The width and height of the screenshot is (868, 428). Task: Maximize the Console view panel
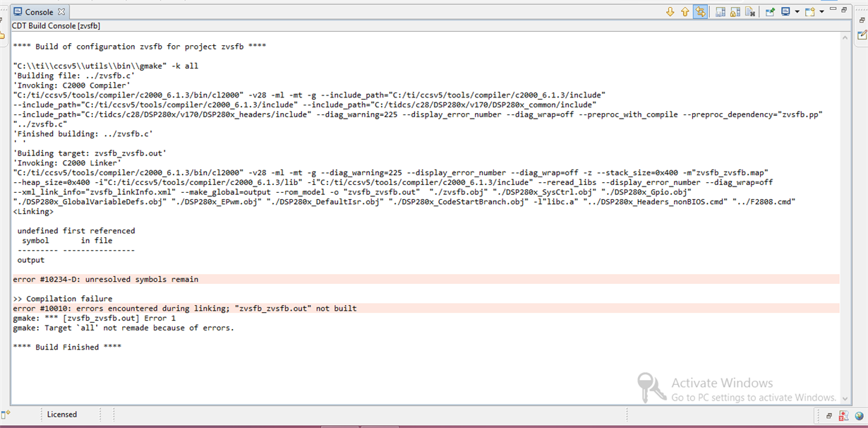[x=845, y=10]
